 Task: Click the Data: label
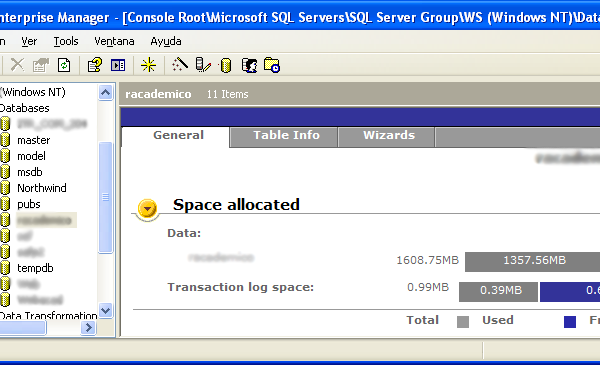click(184, 233)
